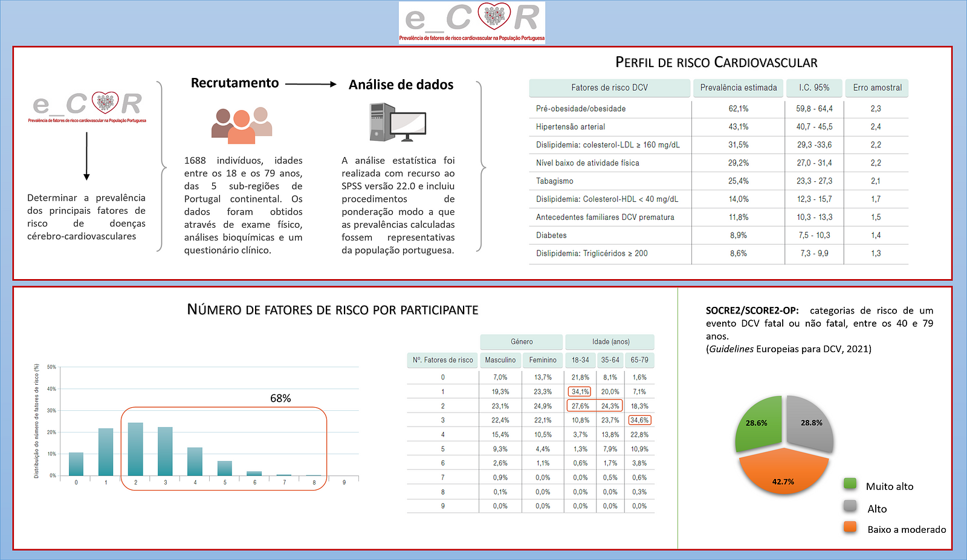Select the Fatores de risco DCV column header
Image resolution: width=967 pixels, height=560 pixels.
pos(609,88)
